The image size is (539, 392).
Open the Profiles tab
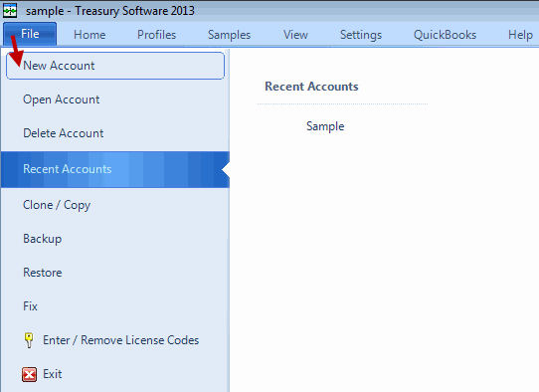[156, 35]
